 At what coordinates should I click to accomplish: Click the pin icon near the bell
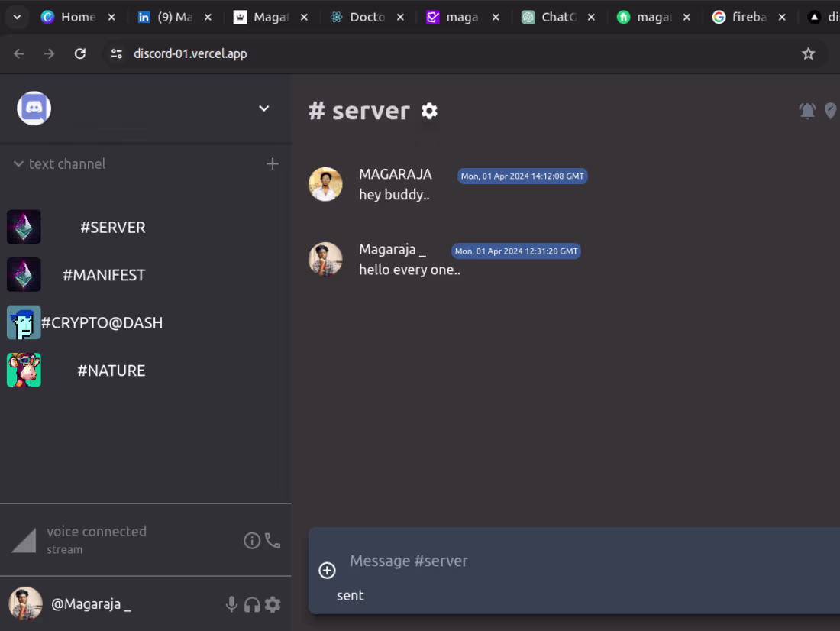pos(832,111)
